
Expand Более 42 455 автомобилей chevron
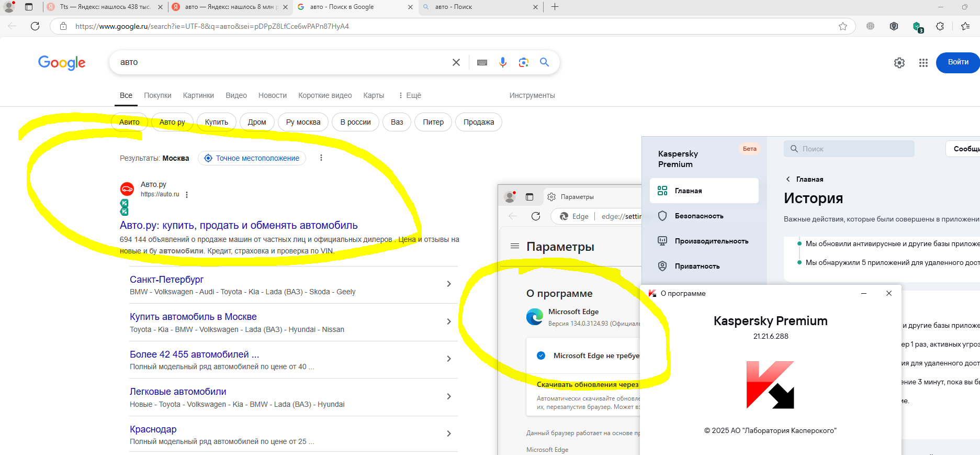449,359
